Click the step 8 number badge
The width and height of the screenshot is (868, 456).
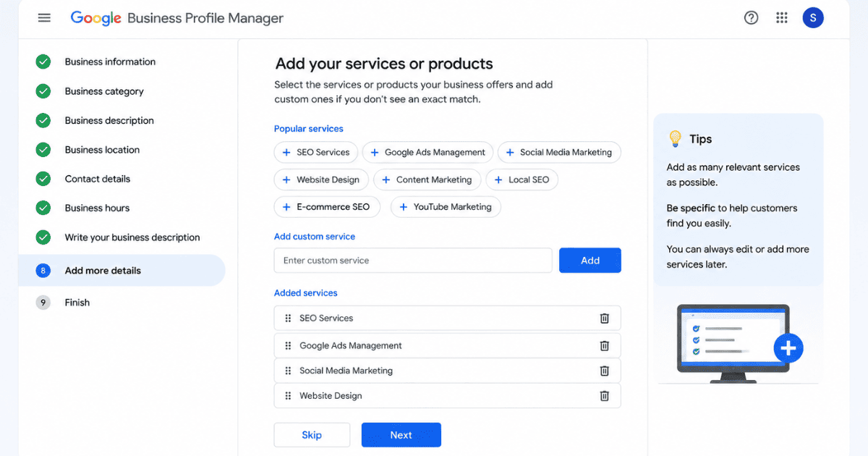43,271
